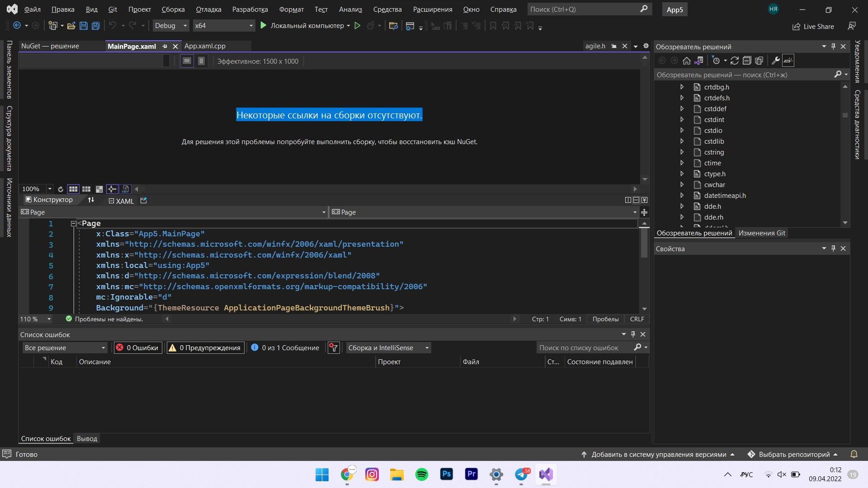Click the Save All icon
This screenshot has width=868, height=488.
96,26
